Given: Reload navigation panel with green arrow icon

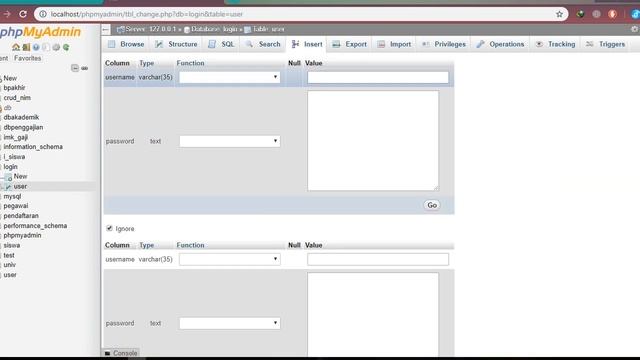Looking at the screenshot, I should click(66, 47).
